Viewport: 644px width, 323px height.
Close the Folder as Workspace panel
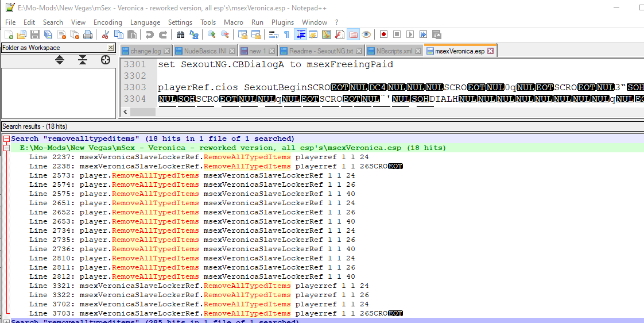pyautogui.click(x=111, y=48)
